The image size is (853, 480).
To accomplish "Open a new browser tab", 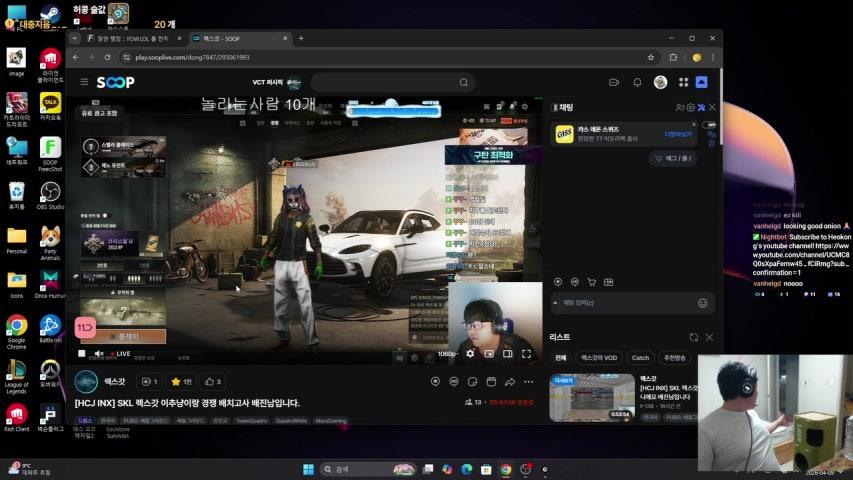I will (301, 39).
